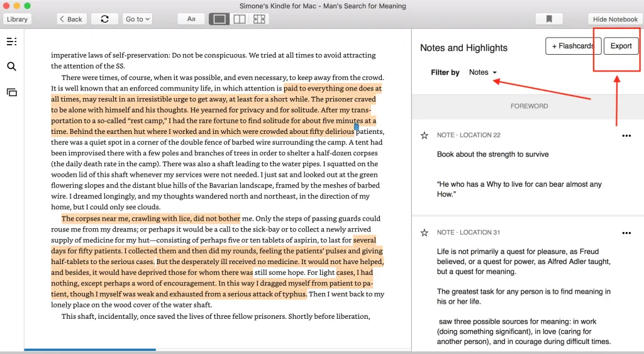
Task: Open the flashcards stack sidebar icon
Action: 11,92
